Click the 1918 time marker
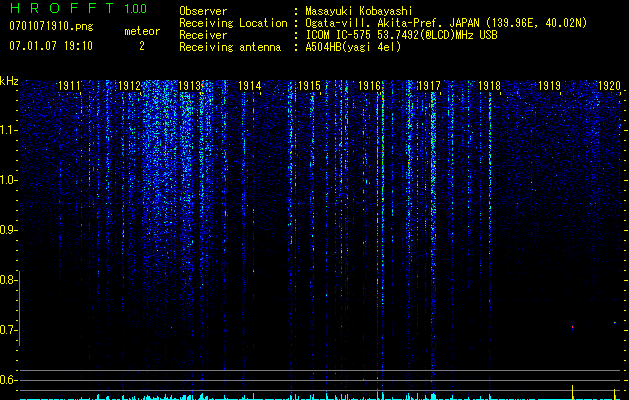This screenshot has width=629, height=400. (x=489, y=86)
